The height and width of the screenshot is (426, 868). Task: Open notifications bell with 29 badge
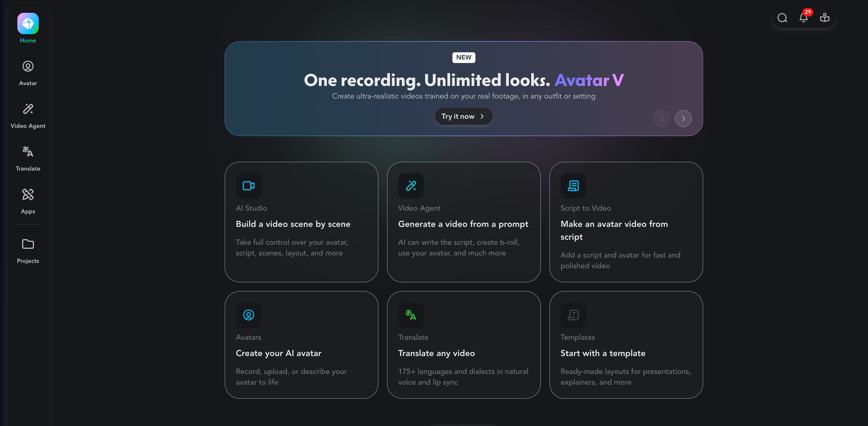point(804,17)
